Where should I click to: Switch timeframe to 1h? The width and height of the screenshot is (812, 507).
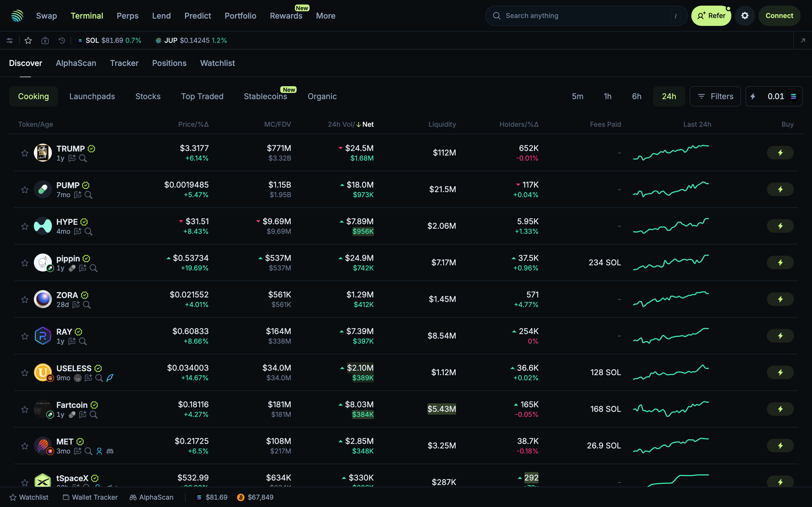607,96
